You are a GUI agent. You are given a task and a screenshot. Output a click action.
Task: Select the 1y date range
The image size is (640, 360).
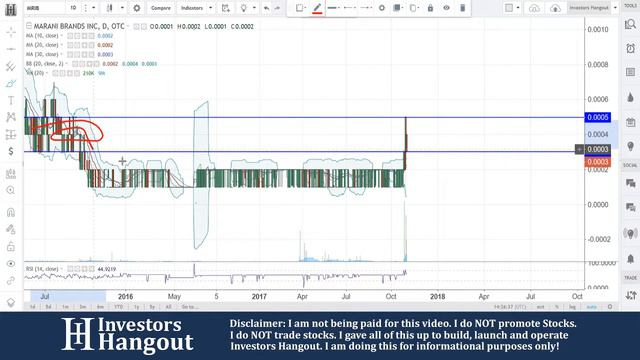click(x=136, y=307)
